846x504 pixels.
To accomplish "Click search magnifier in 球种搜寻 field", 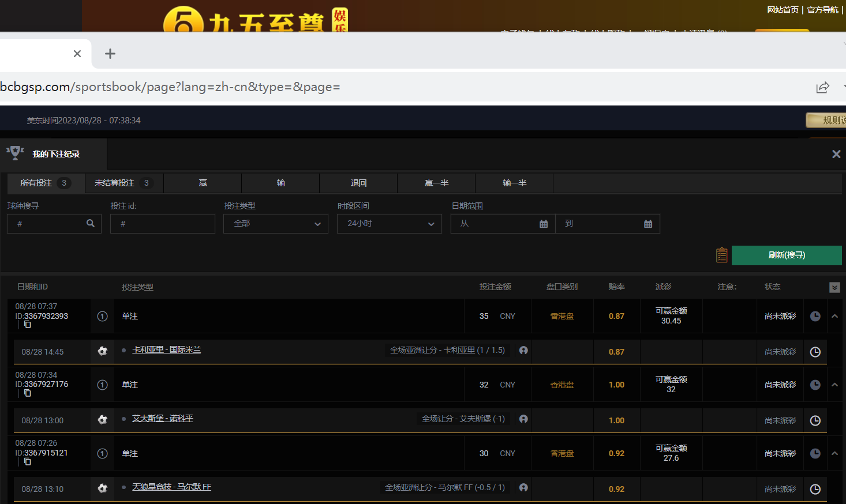I will click(x=91, y=223).
